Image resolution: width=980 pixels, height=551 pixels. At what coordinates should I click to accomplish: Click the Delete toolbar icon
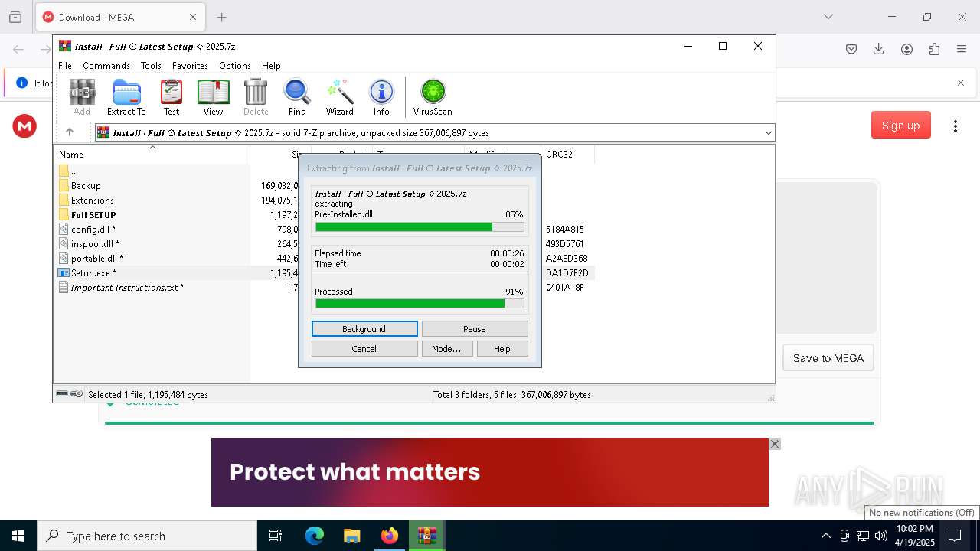pos(256,98)
